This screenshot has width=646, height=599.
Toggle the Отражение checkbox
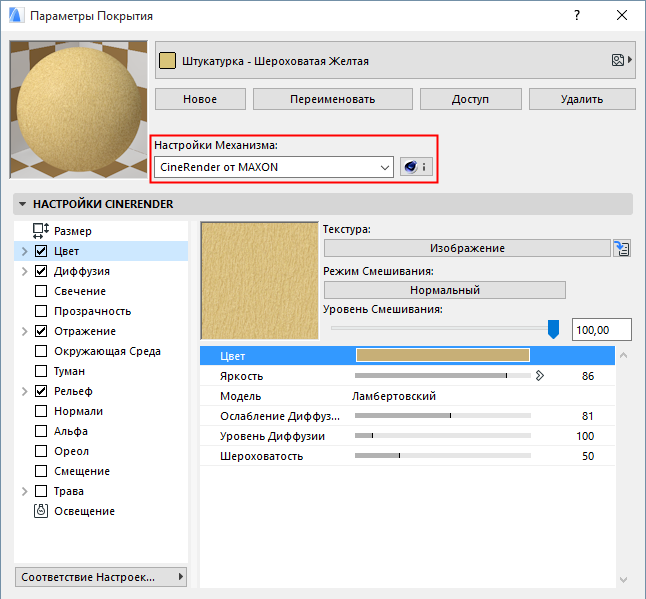41,331
